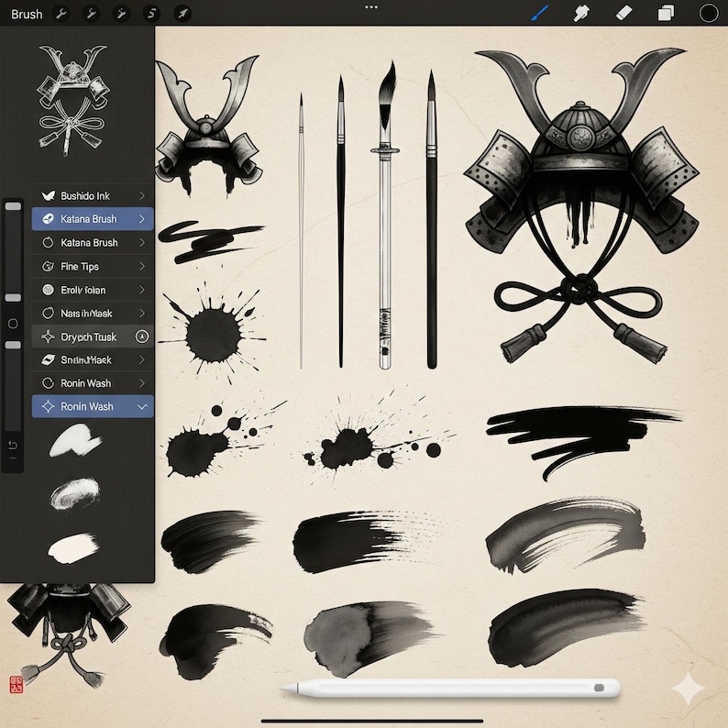728x728 pixels.
Task: Pick the cream-colored stroke brush preview
Action: [x=73, y=548]
